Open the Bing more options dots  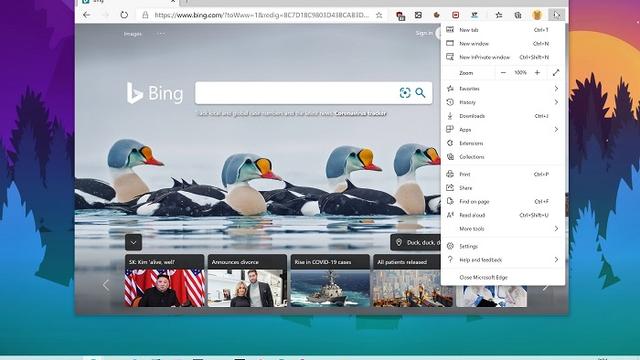click(x=161, y=34)
